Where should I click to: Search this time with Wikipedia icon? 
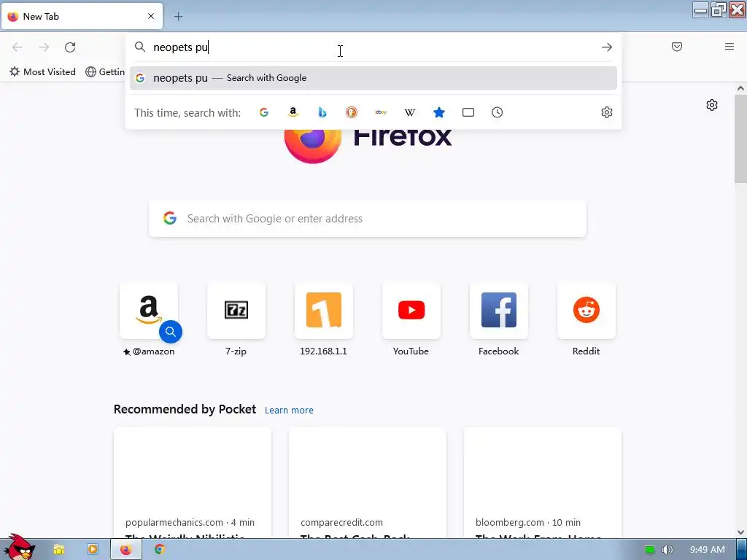click(x=410, y=112)
